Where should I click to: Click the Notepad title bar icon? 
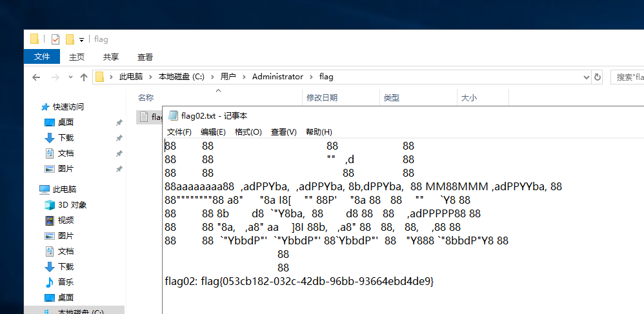click(x=174, y=116)
